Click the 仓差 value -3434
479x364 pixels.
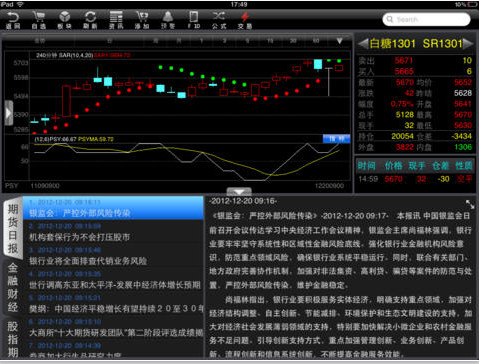(x=461, y=136)
